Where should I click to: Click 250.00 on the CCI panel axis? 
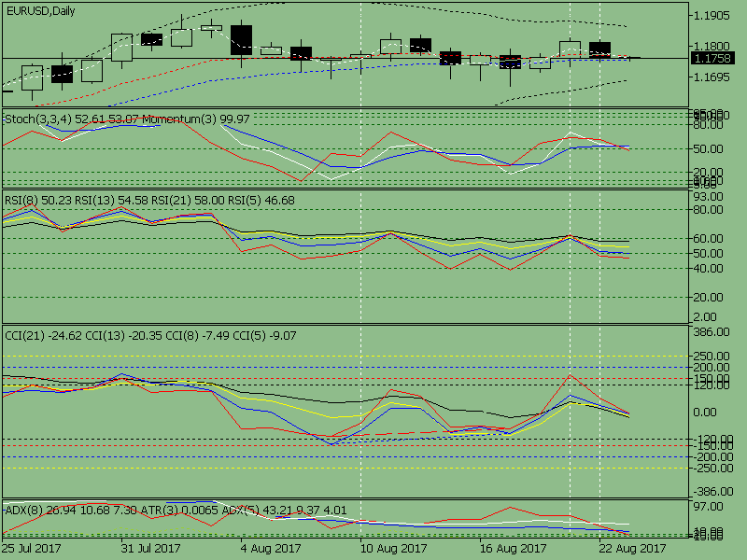(712, 357)
